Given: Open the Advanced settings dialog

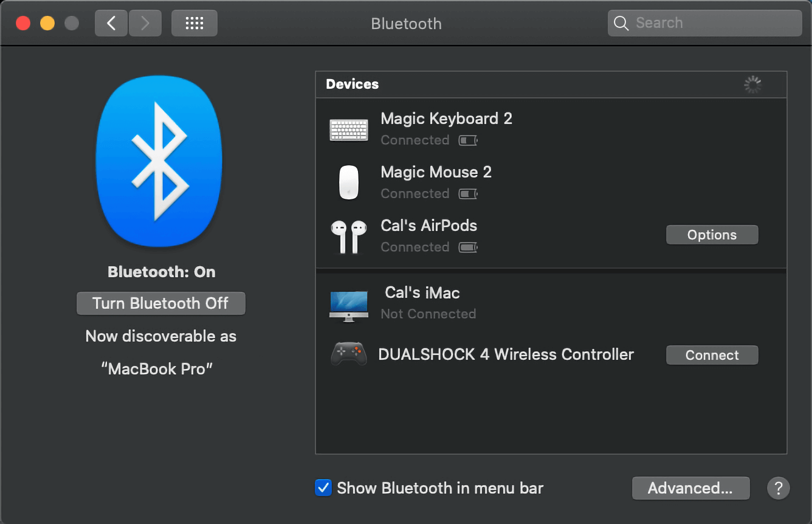Looking at the screenshot, I should (690, 488).
